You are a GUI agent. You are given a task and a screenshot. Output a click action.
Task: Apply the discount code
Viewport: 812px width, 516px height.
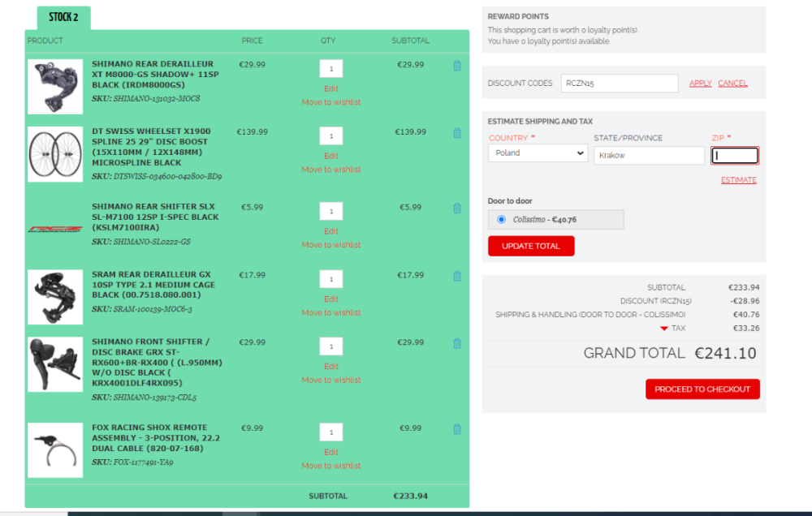(x=700, y=84)
